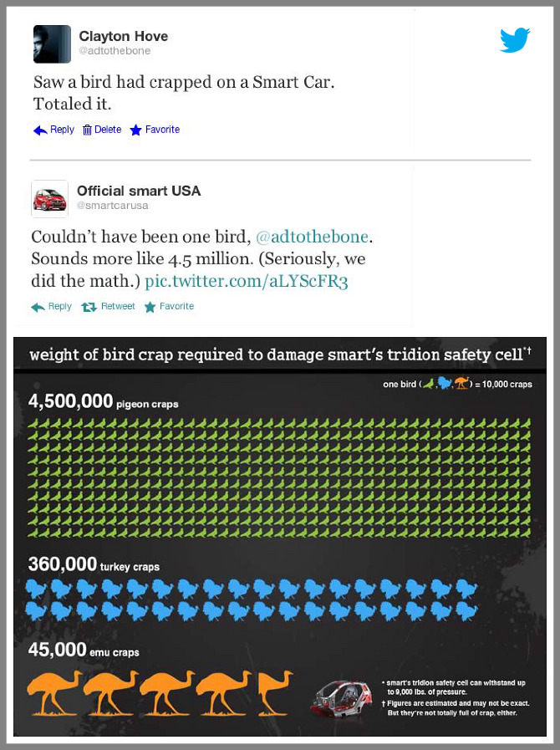
Task: Click the Clayton Hove display name
Action: (x=123, y=36)
